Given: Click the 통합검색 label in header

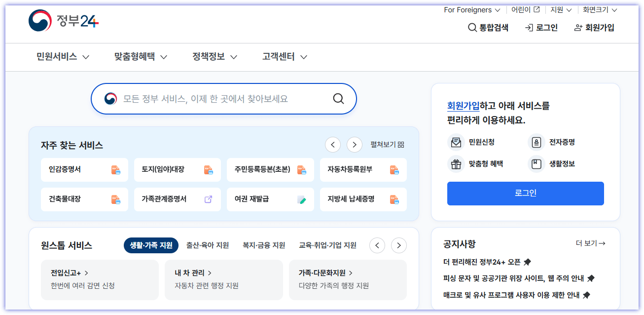Looking at the screenshot, I should (x=494, y=28).
